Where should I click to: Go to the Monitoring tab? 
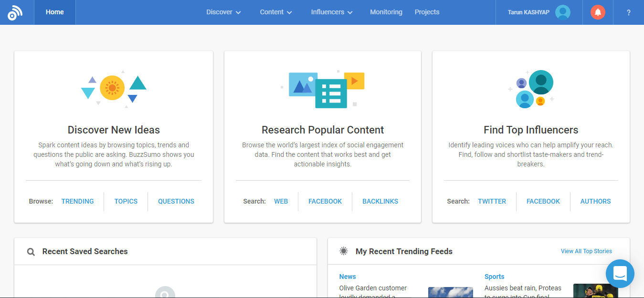(x=386, y=12)
